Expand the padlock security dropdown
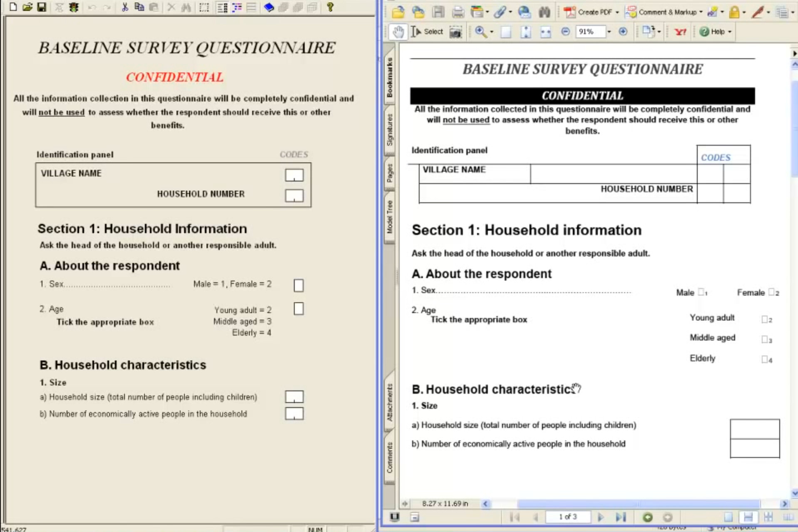This screenshot has width=798, height=532. tap(744, 12)
